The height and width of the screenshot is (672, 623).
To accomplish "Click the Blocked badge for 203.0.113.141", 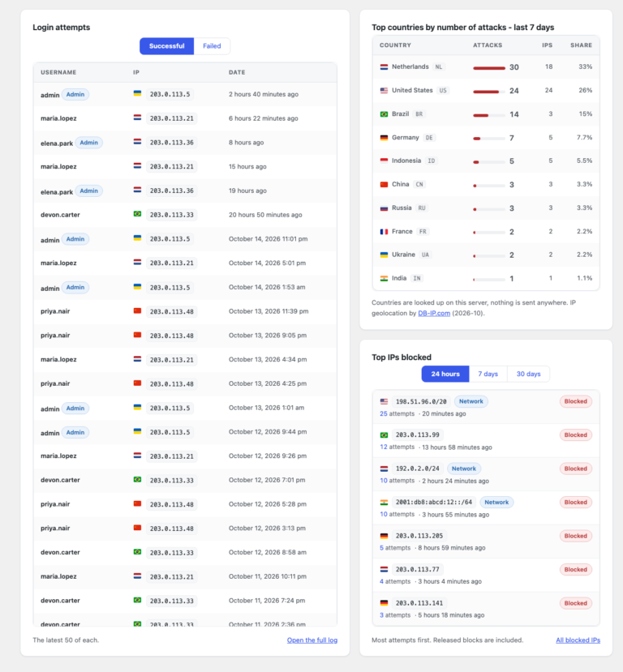I will pos(575,603).
